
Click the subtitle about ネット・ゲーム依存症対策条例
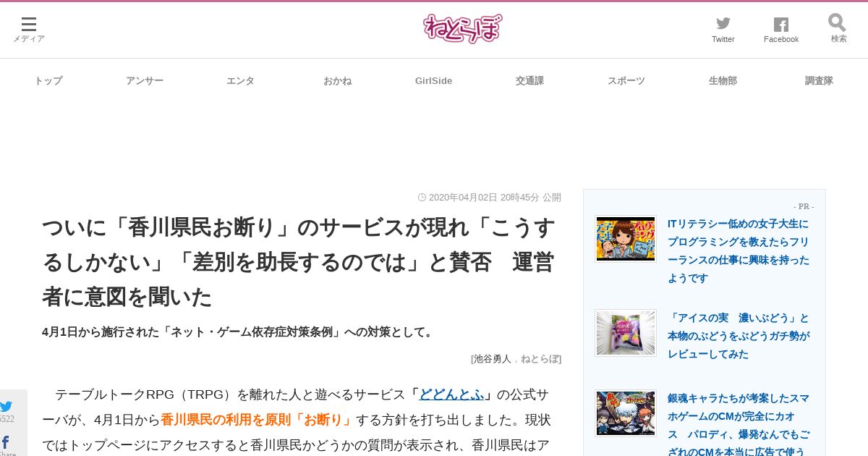click(239, 332)
